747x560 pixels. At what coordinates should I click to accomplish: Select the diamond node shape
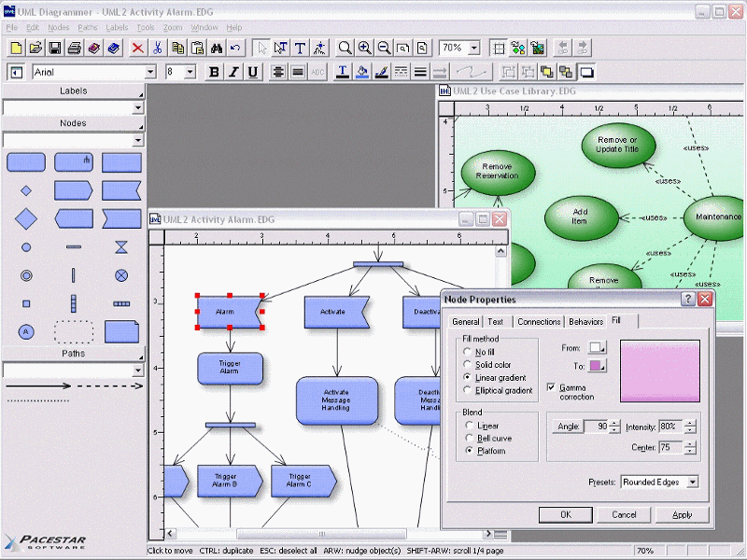coord(26,217)
